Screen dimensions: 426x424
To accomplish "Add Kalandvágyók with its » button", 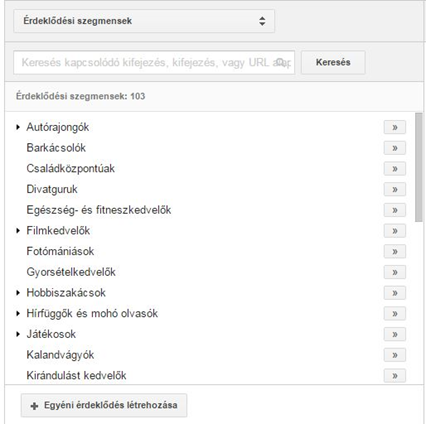I will click(x=395, y=355).
